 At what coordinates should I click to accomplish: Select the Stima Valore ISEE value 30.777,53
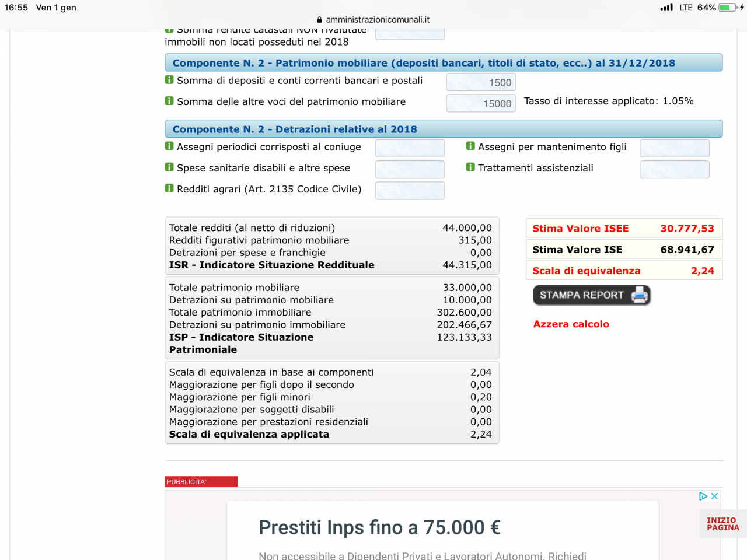[x=687, y=229]
